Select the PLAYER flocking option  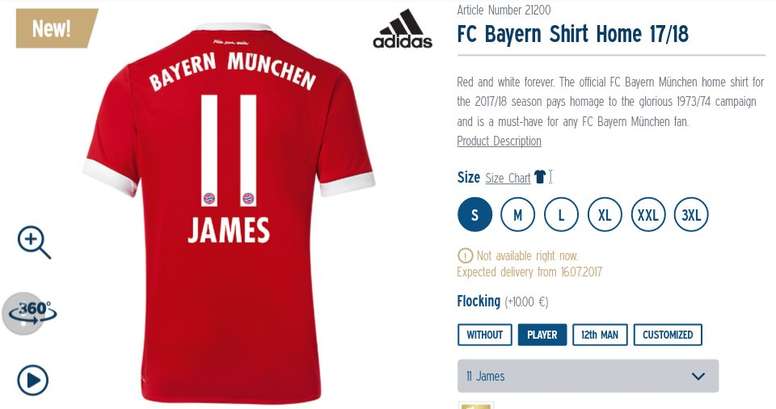[542, 335]
